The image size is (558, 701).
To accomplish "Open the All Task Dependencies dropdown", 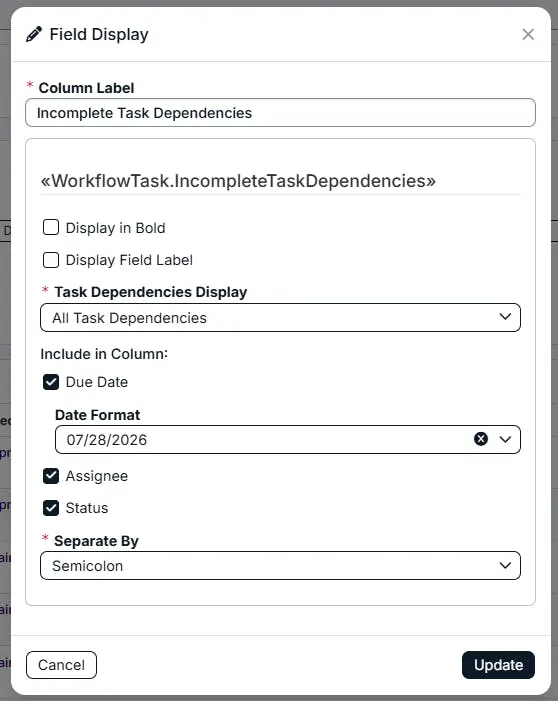I will click(280, 317).
